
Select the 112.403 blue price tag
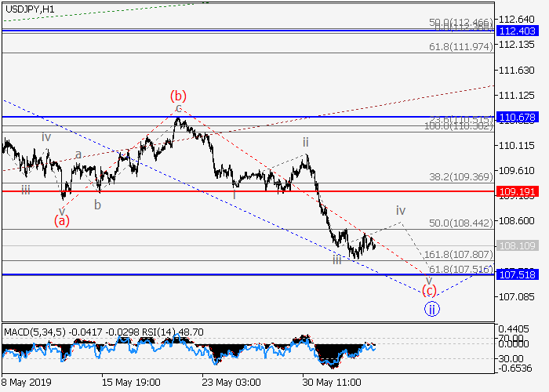pyautogui.click(x=516, y=31)
